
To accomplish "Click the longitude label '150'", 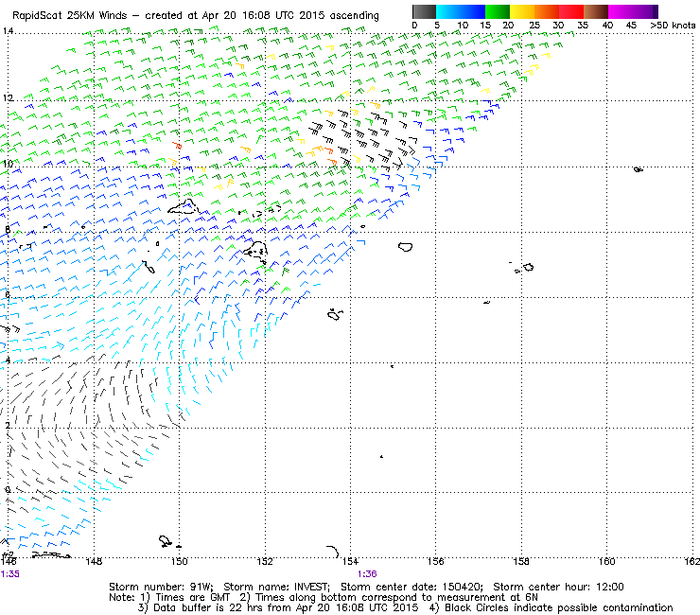I will coord(179,561).
